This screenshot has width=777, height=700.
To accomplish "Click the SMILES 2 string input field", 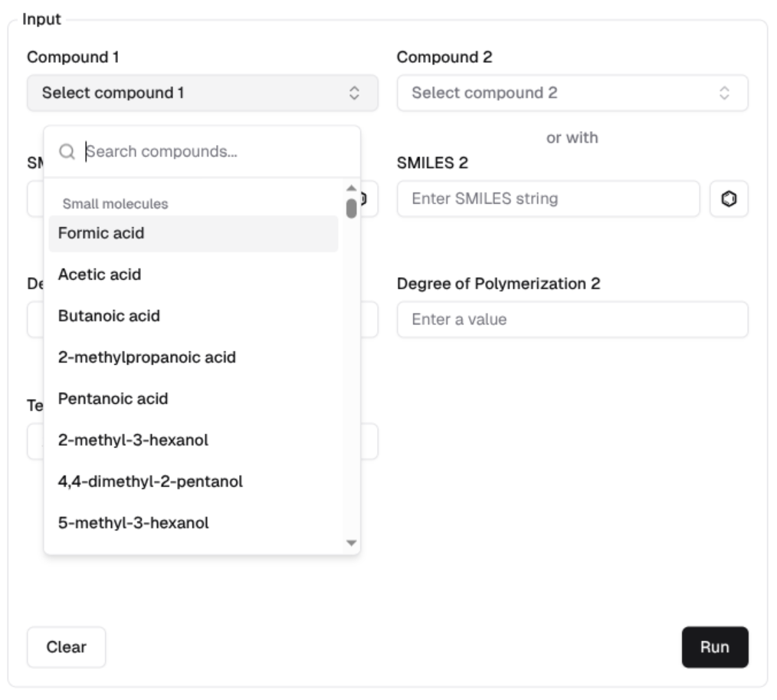I will pos(548,199).
